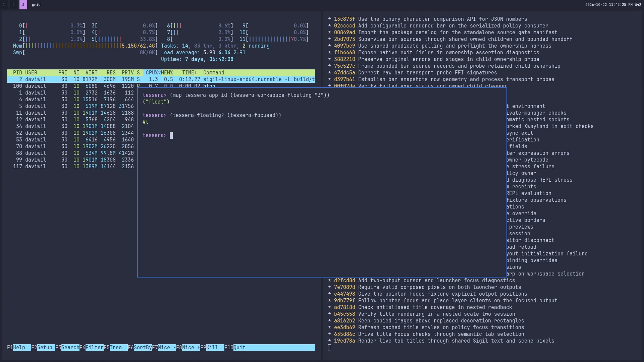644x362 pixels.
Task: Select process row with PID 88
Action: click(72, 153)
